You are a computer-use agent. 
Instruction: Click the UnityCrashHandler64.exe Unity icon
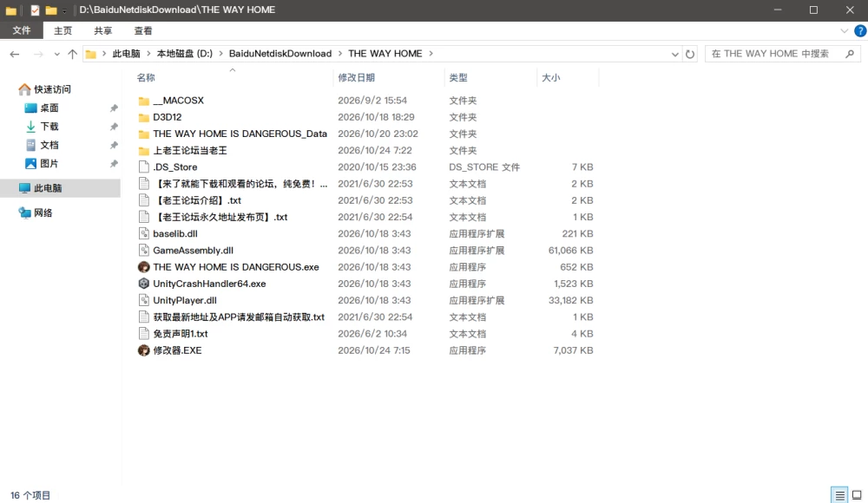point(144,284)
